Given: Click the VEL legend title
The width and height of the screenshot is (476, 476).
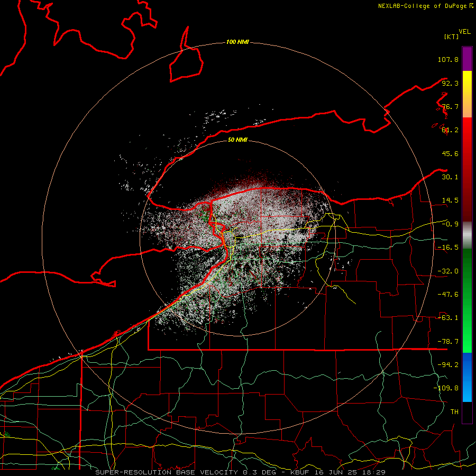Looking at the screenshot, I should pos(464,32).
